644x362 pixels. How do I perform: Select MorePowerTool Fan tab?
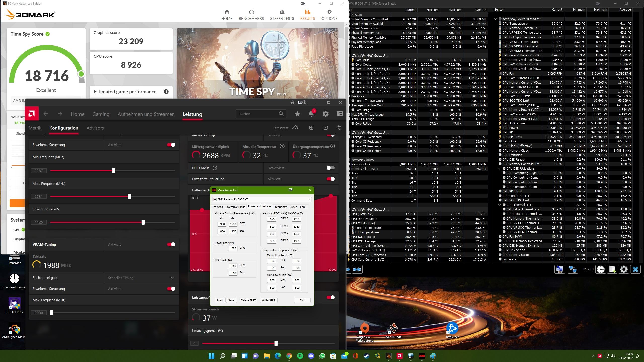coord(302,207)
